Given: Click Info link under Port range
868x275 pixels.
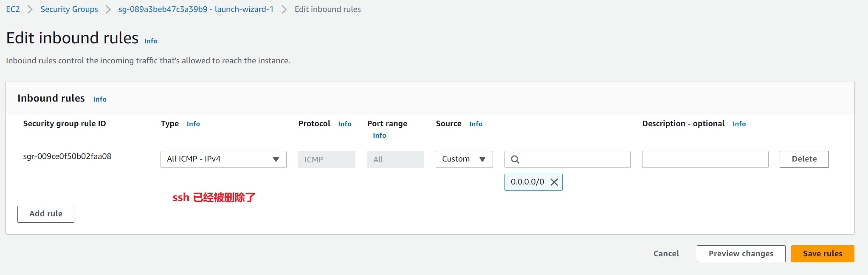Looking at the screenshot, I should click(x=379, y=136).
